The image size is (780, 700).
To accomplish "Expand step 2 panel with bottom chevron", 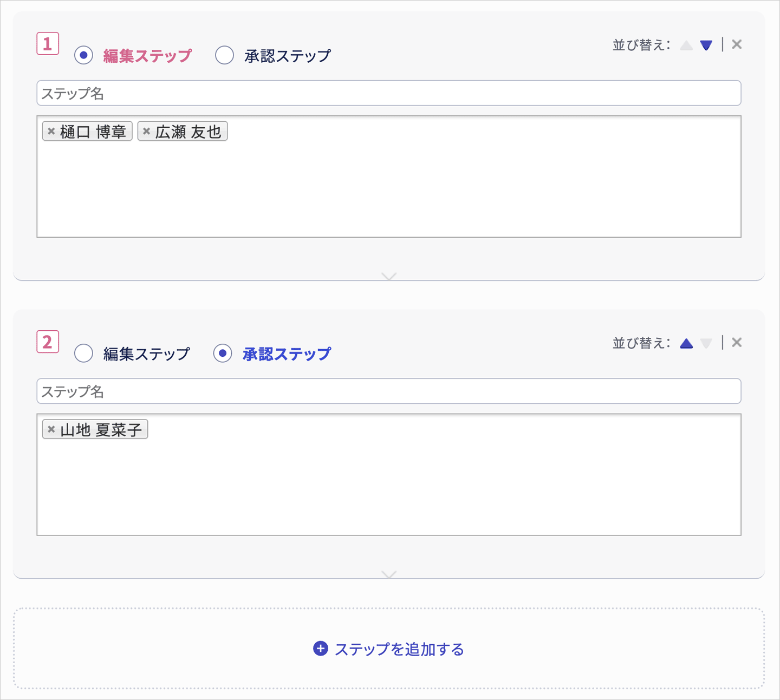I will [x=389, y=574].
